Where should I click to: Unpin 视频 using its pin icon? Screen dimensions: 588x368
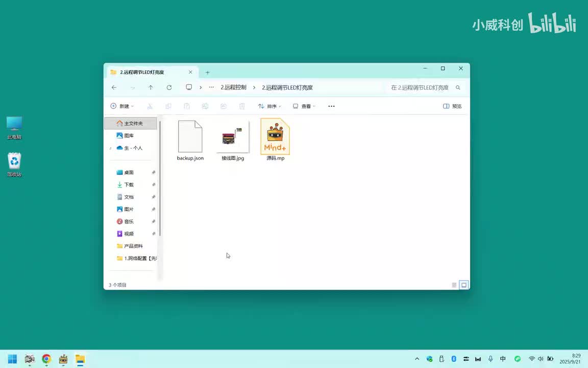point(153,234)
